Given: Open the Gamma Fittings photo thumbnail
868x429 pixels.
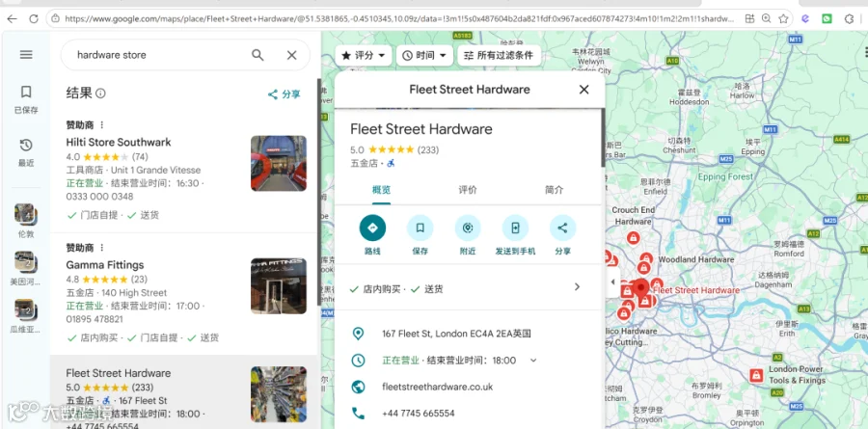Looking at the screenshot, I should click(279, 286).
